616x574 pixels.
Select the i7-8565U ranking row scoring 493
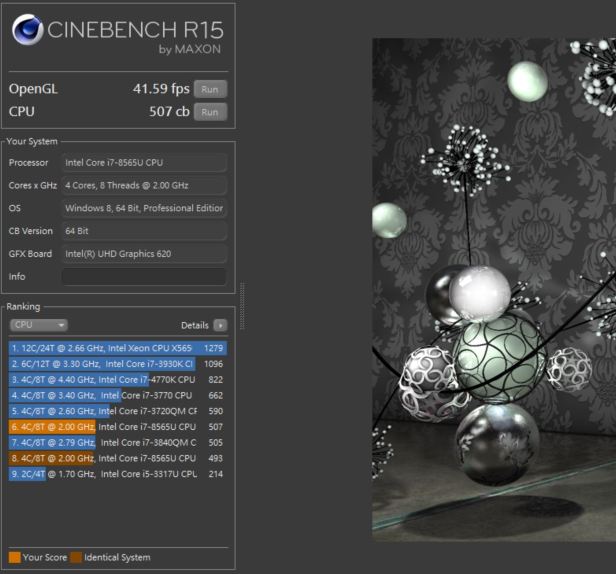[117, 458]
